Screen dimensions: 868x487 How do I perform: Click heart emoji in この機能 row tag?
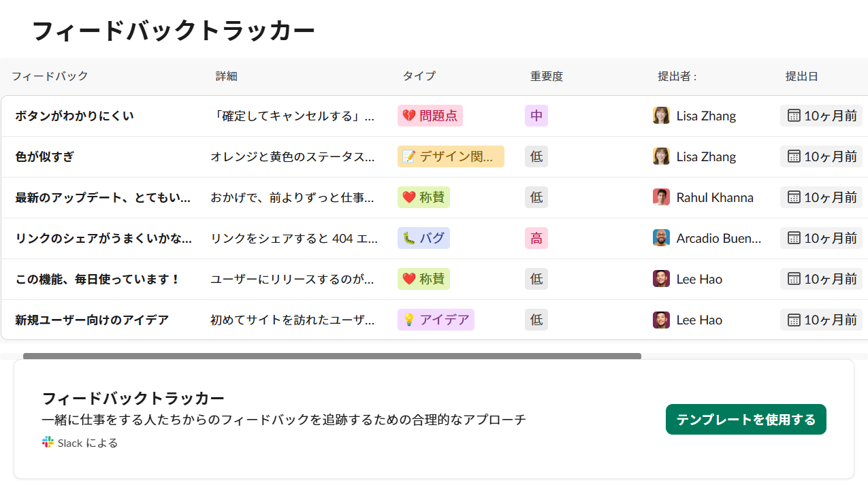(409, 279)
